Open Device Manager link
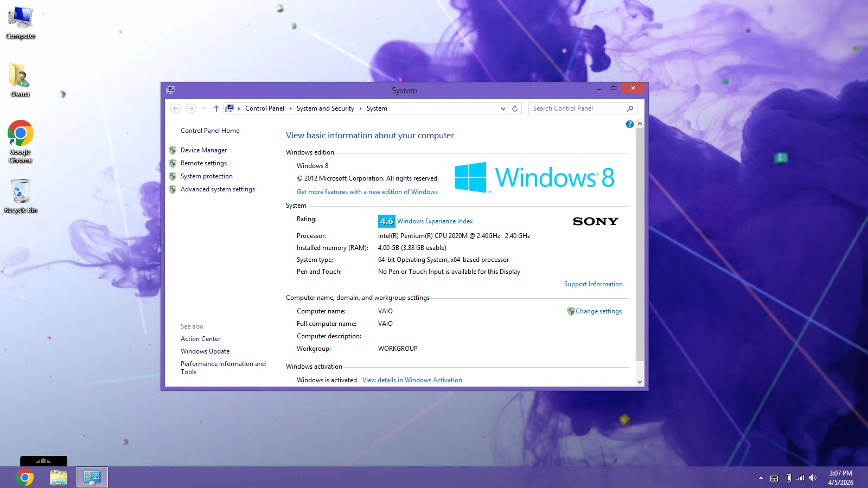Viewport: 868px width, 488px height. click(203, 150)
